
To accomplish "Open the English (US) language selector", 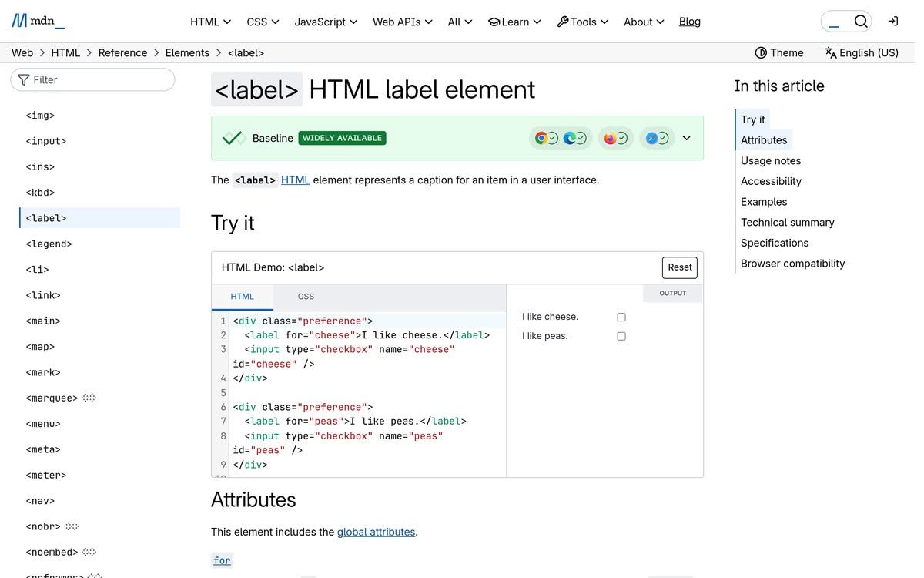I will [x=862, y=52].
